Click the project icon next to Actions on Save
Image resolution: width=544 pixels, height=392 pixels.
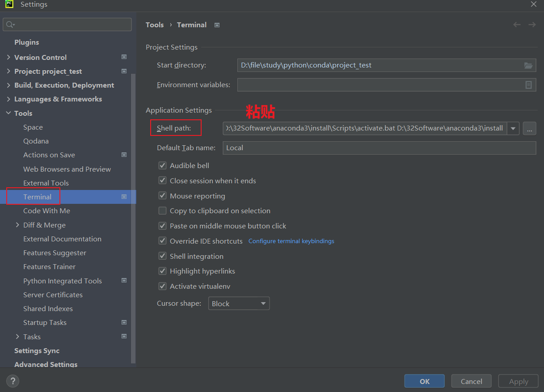(x=124, y=155)
